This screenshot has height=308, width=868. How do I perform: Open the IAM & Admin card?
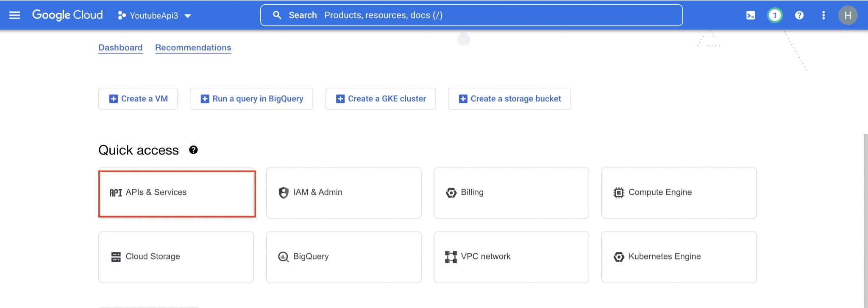343,193
